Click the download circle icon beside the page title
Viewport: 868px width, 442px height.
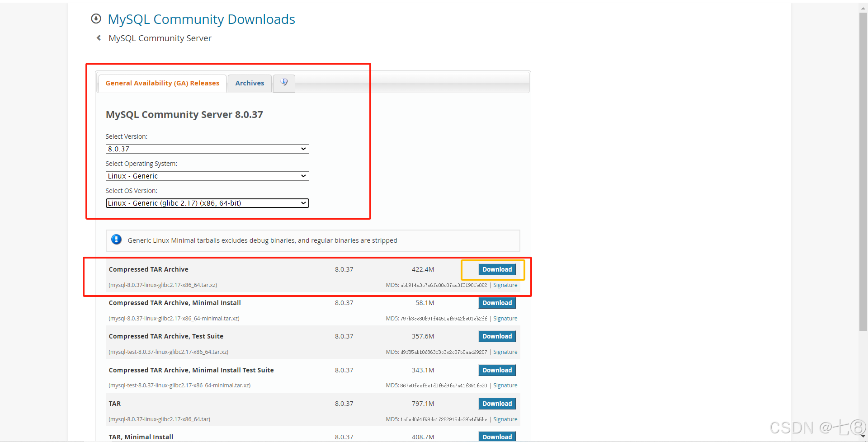tap(96, 19)
